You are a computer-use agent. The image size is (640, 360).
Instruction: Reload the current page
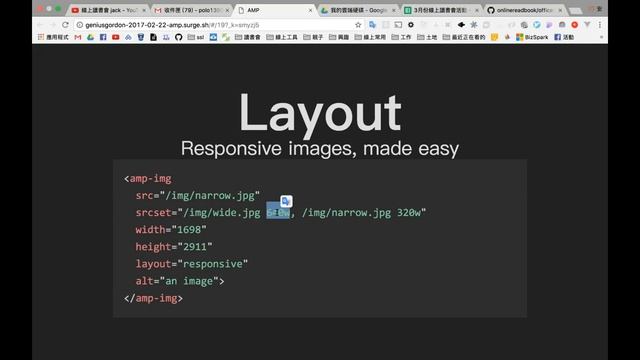[65, 25]
